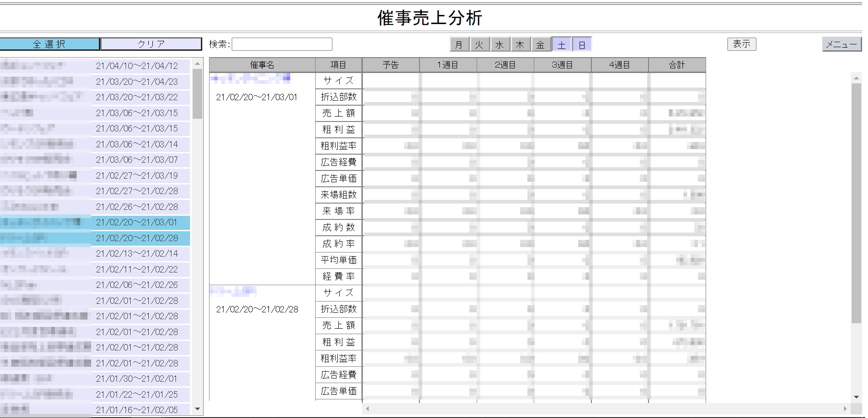Focus the 検索 search input field

[x=282, y=44]
